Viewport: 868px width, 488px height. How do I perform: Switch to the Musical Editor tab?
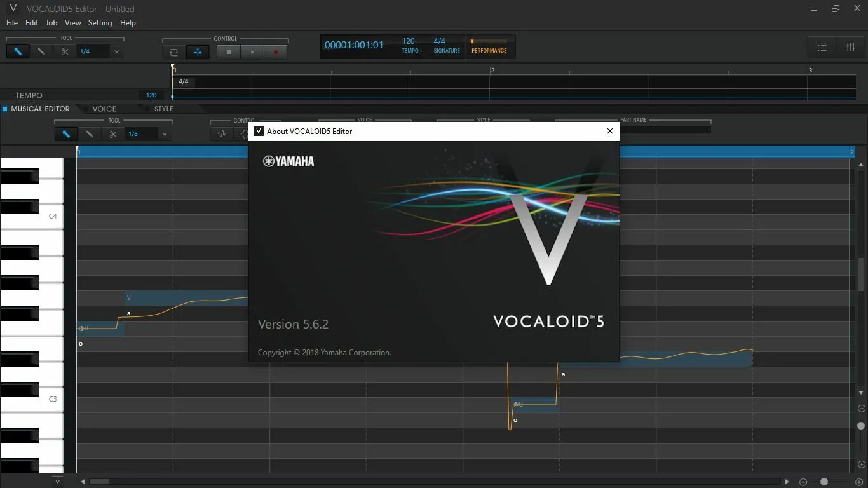click(40, 109)
